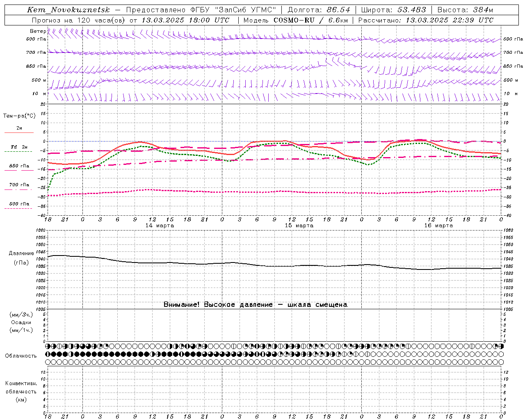Click the longitude value Долгота: 86.54
Viewport: 525px width, 420px height.
(319, 10)
